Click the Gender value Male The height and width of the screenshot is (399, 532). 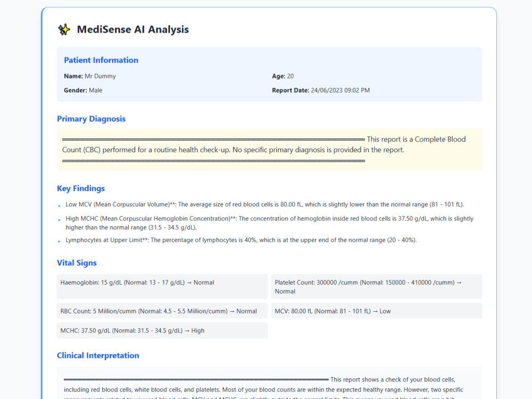[96, 90]
